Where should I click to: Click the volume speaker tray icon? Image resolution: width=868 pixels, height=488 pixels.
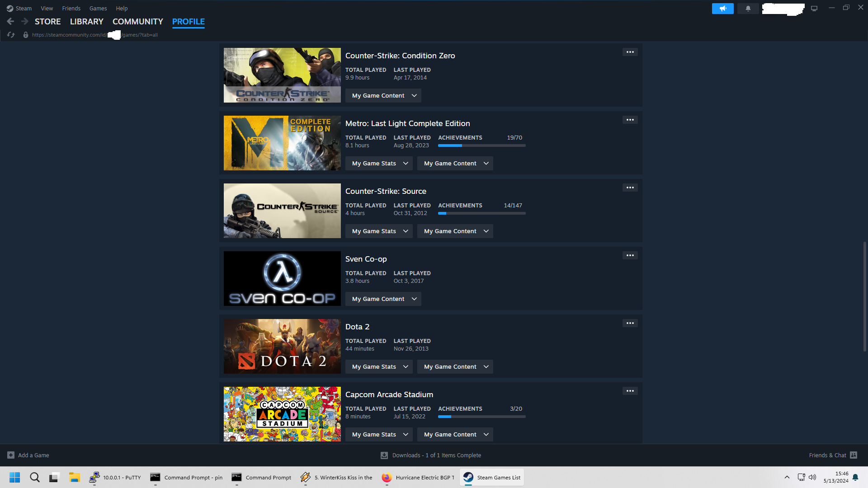tap(812, 477)
